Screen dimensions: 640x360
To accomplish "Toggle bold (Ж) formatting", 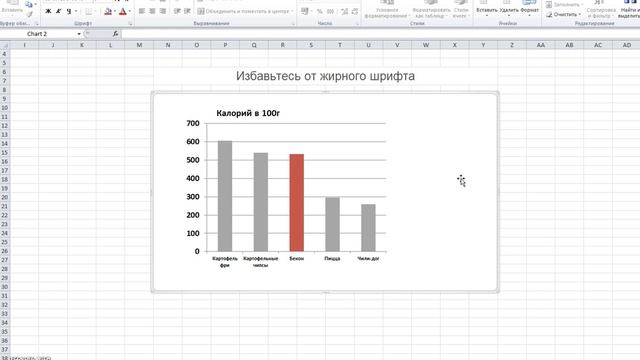I will pyautogui.click(x=48, y=11).
